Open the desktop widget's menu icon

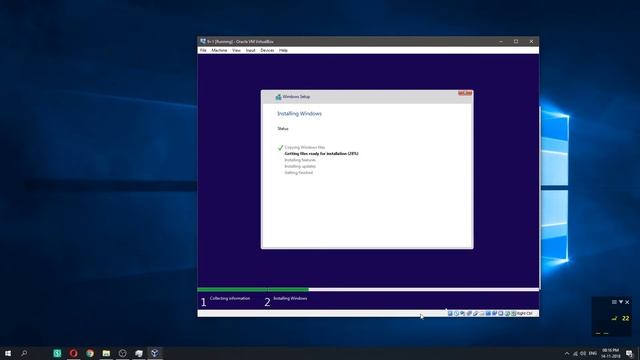click(614, 302)
